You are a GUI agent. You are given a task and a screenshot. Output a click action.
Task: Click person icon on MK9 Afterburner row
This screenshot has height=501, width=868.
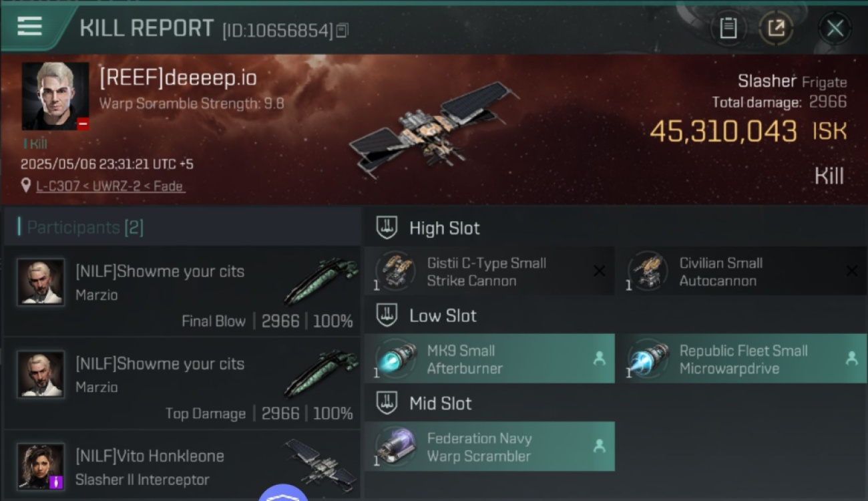click(x=599, y=359)
